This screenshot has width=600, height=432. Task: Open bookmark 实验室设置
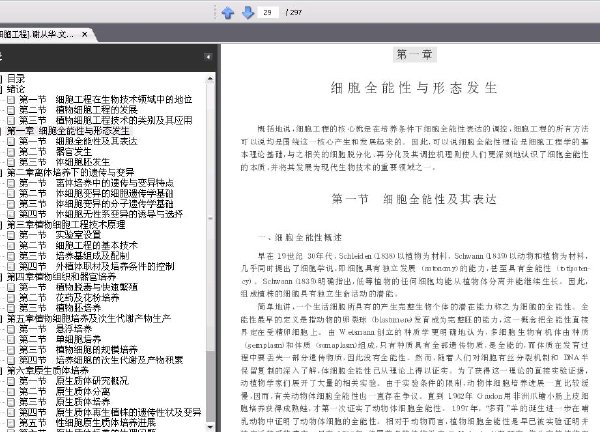[x=60, y=235]
